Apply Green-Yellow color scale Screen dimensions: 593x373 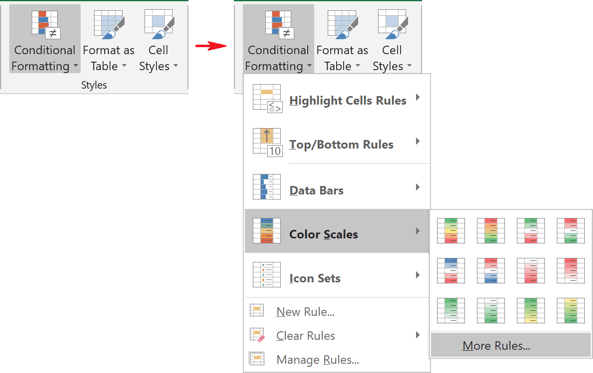(x=531, y=311)
